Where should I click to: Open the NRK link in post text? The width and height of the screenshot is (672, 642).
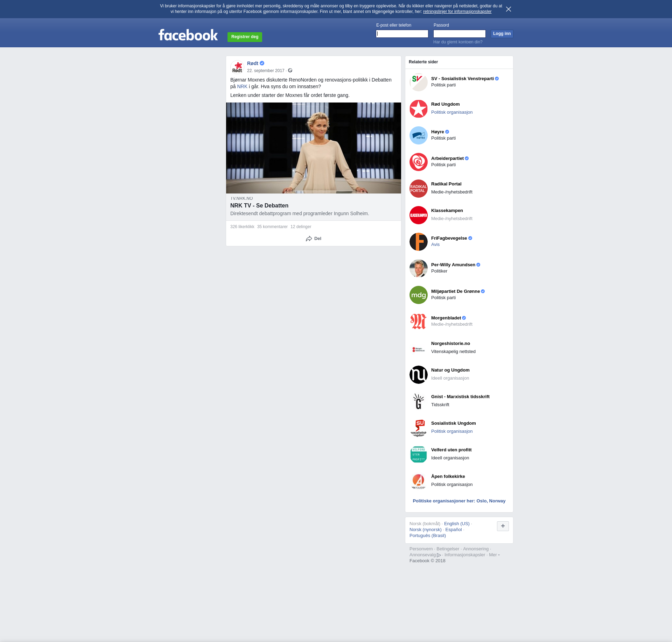(x=242, y=86)
